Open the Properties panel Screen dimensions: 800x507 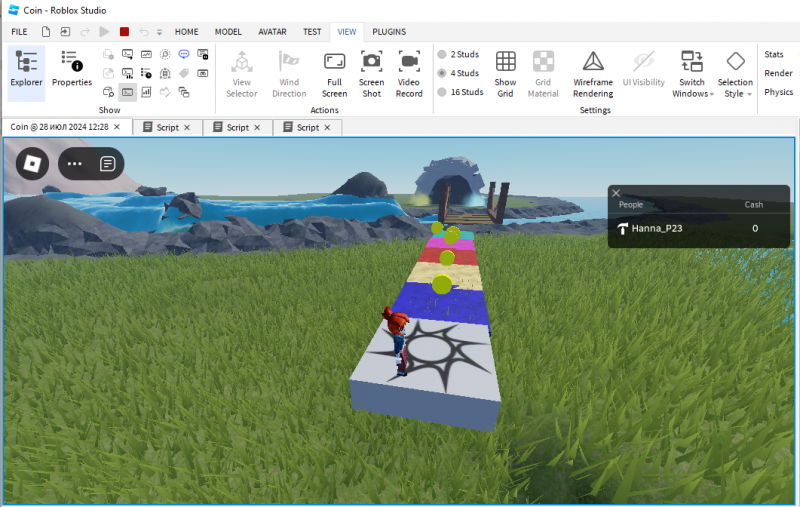point(71,71)
